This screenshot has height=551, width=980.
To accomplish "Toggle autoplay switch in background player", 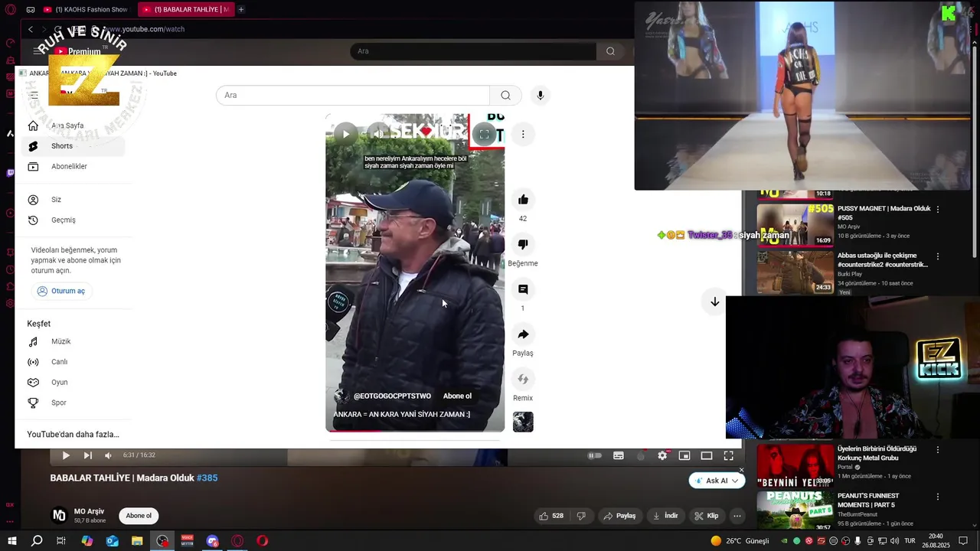I will 595,455.
